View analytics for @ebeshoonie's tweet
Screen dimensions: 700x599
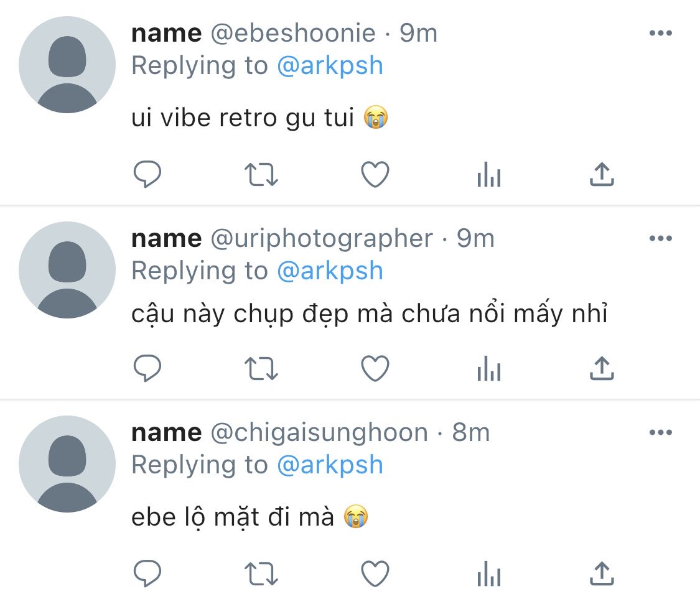pos(489,174)
